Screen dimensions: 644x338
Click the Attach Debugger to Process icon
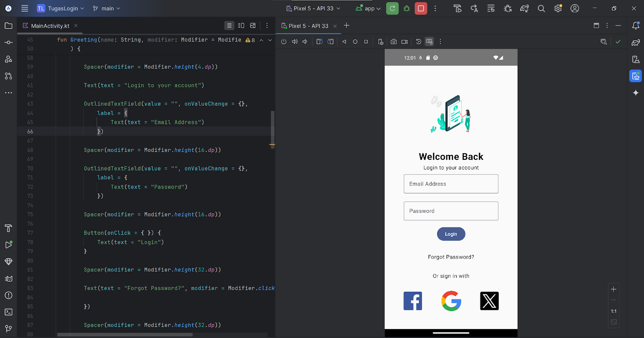point(508,8)
